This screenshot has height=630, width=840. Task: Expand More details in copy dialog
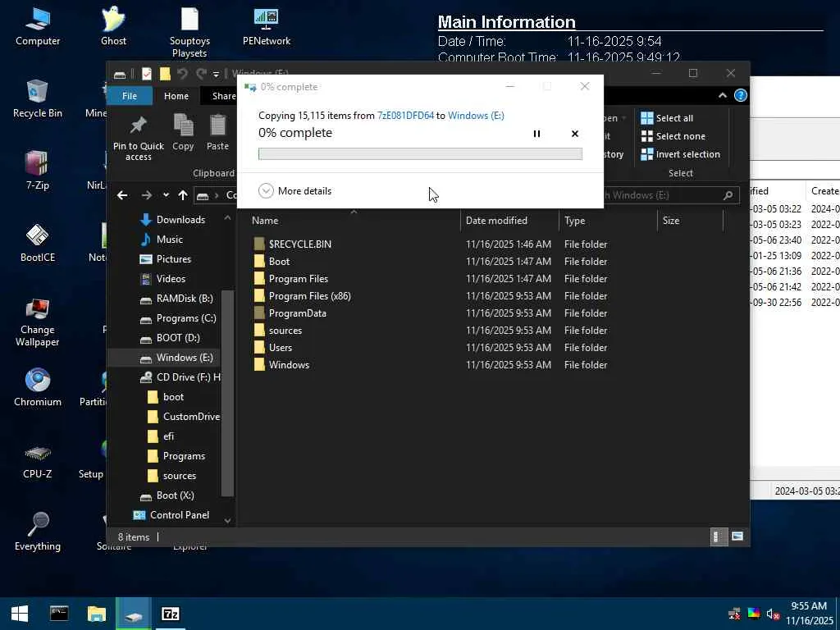click(295, 190)
